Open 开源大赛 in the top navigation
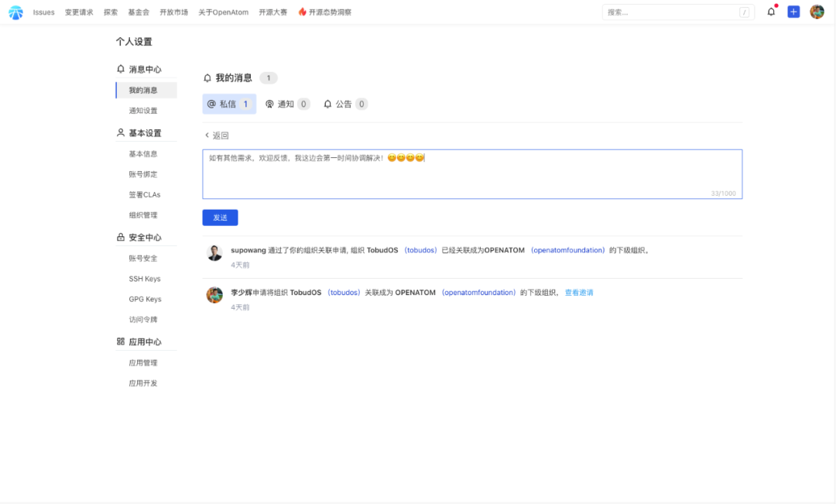Screen dimensions: 836x504 click(273, 12)
